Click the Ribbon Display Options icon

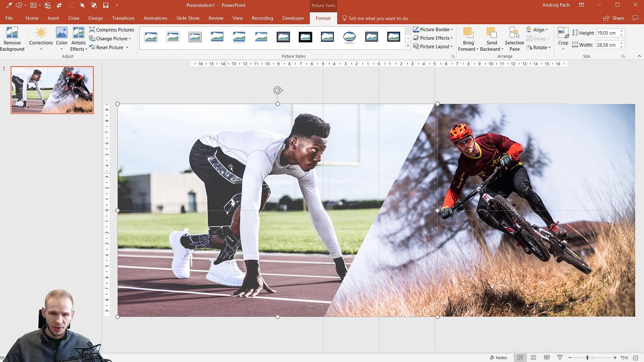point(582,5)
